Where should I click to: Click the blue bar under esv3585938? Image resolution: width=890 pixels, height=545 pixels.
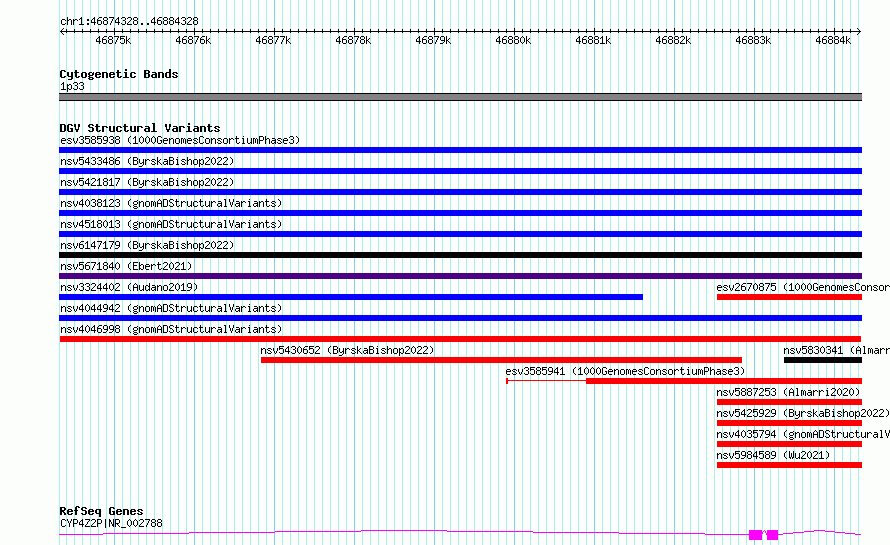point(460,150)
